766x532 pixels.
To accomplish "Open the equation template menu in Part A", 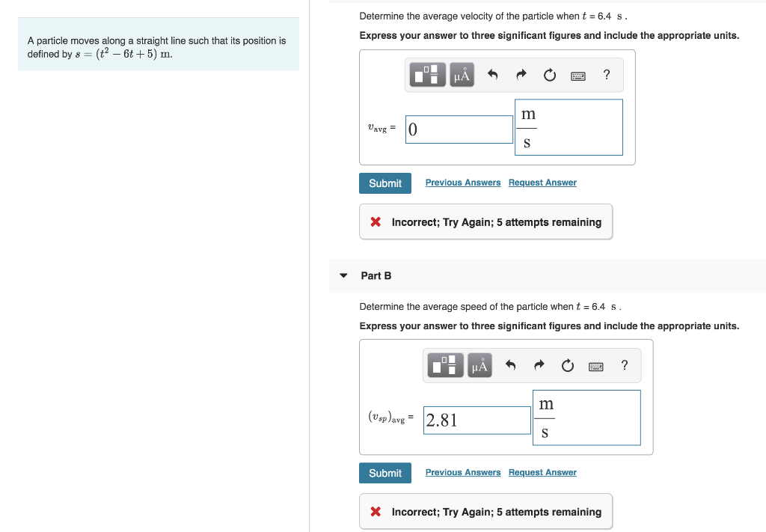I will (427, 75).
